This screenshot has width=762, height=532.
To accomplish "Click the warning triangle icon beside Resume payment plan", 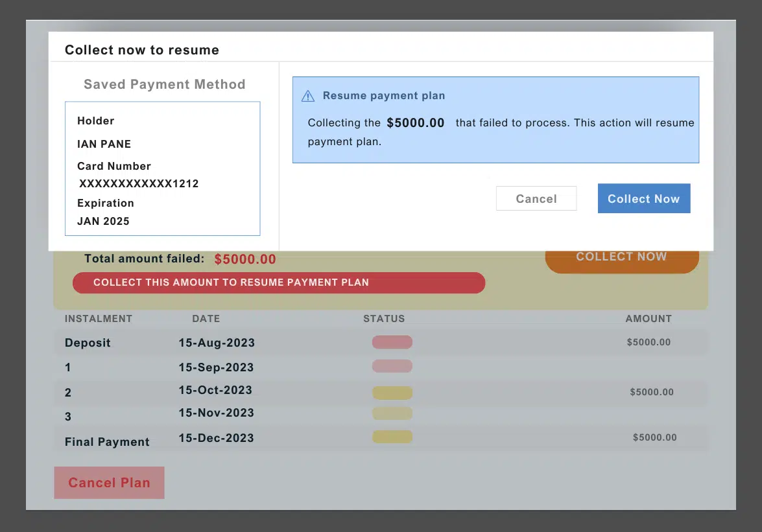I will pyautogui.click(x=308, y=96).
